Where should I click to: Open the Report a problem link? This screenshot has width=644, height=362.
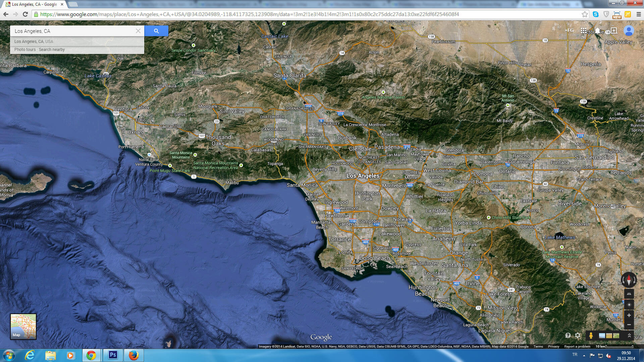(577, 346)
